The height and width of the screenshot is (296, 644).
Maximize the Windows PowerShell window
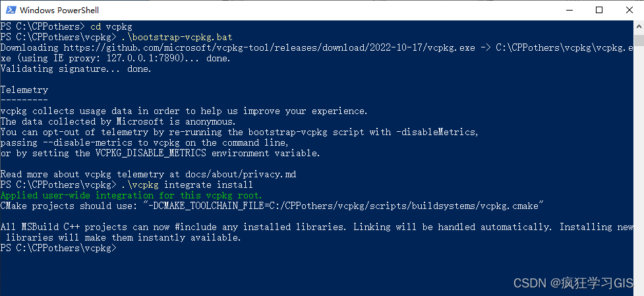[x=599, y=11]
